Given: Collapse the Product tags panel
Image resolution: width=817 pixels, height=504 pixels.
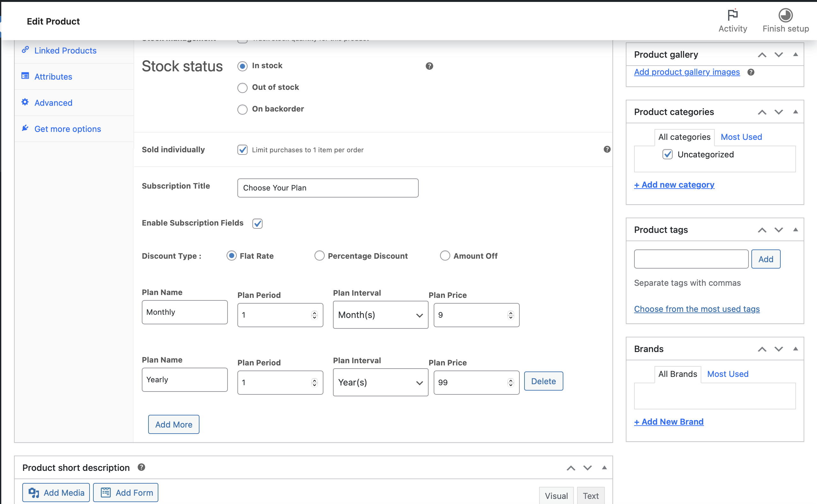Looking at the screenshot, I should point(795,230).
